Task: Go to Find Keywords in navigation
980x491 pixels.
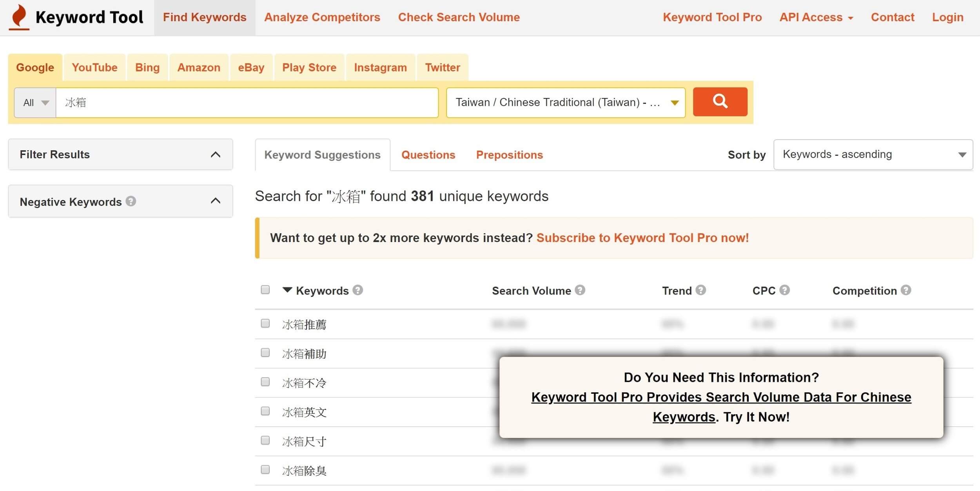Action: click(205, 17)
